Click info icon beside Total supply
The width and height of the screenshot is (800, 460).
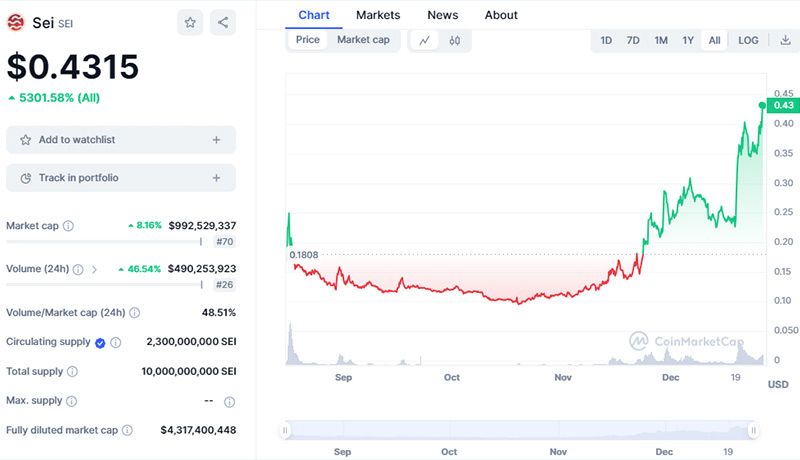[x=72, y=371]
